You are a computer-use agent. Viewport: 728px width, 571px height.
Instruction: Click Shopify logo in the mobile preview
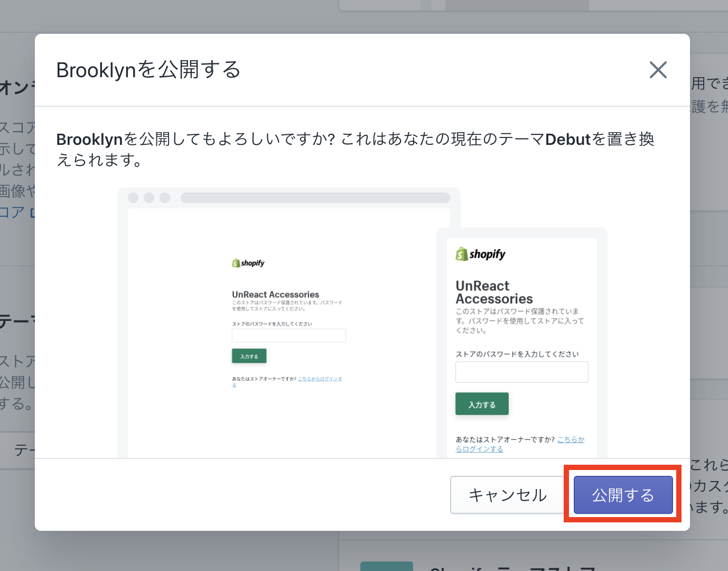click(x=481, y=254)
